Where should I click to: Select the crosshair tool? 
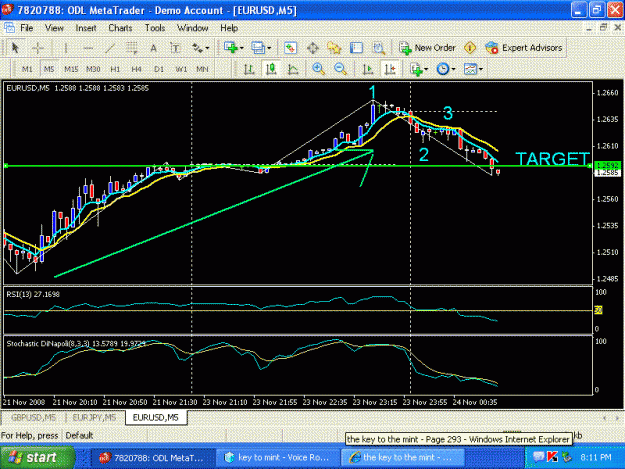tap(38, 48)
